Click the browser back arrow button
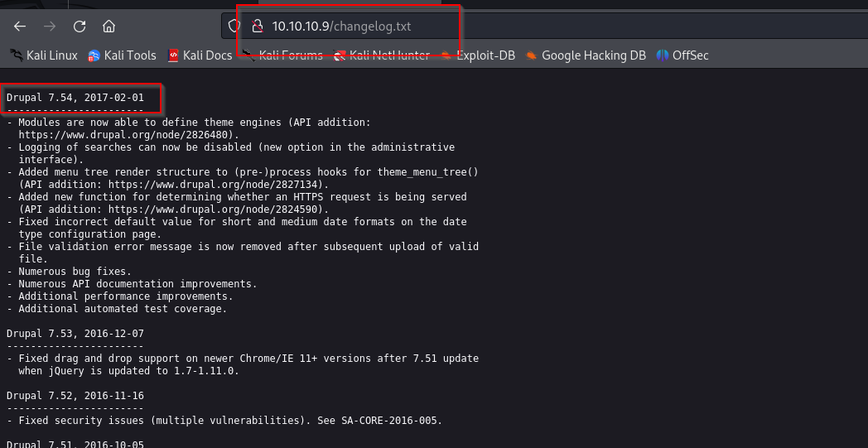 [x=20, y=26]
